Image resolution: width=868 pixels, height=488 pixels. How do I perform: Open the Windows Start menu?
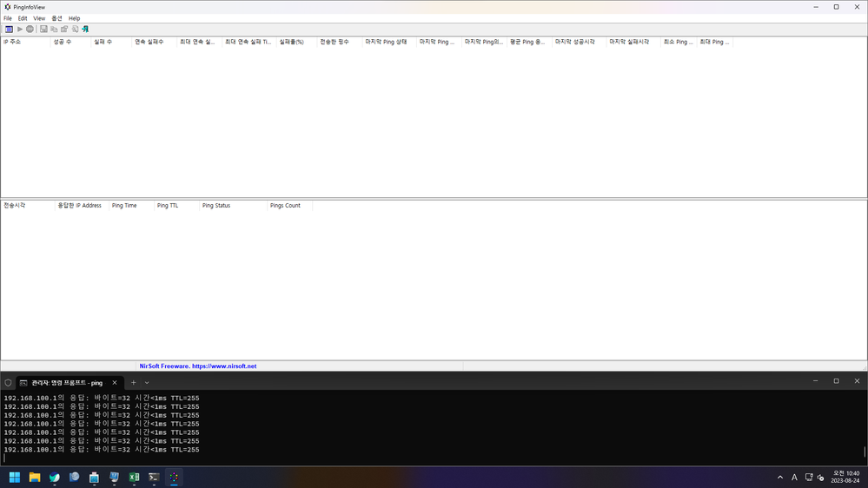point(15,477)
